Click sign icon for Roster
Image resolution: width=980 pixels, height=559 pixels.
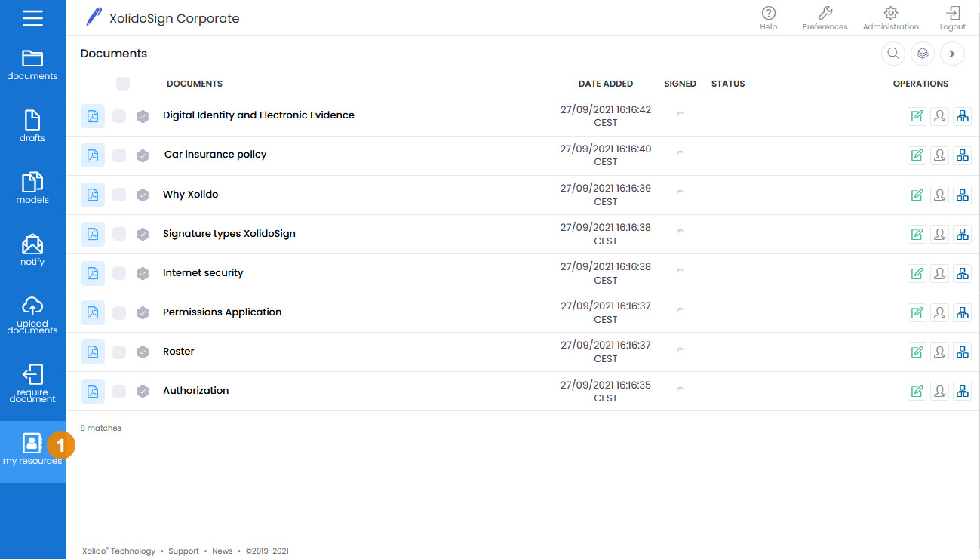click(x=917, y=352)
